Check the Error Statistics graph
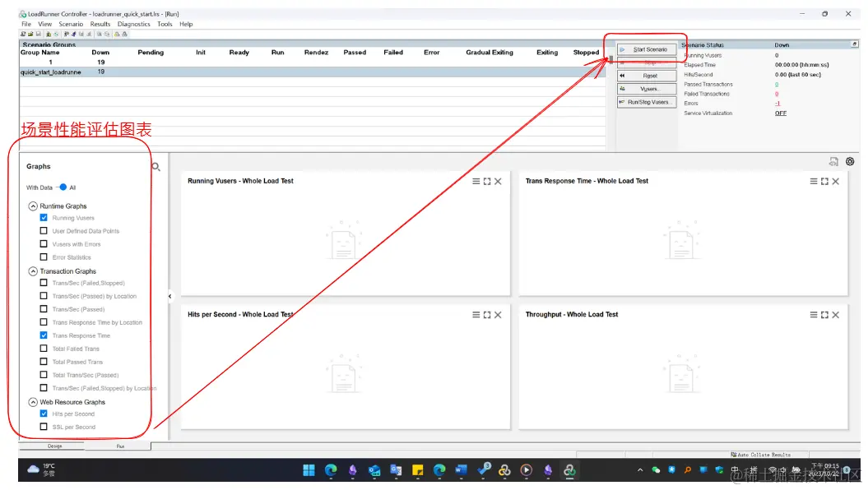The image size is (868, 490). pos(44,257)
